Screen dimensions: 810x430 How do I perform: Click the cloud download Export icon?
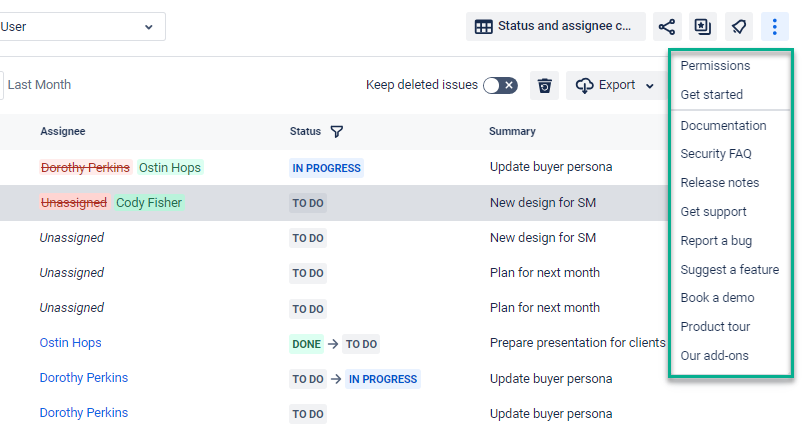click(x=584, y=86)
